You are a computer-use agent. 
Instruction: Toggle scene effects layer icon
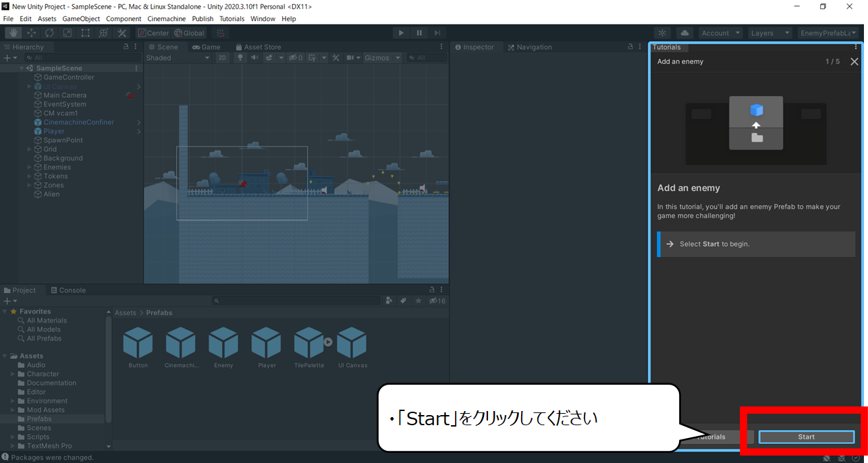point(269,58)
